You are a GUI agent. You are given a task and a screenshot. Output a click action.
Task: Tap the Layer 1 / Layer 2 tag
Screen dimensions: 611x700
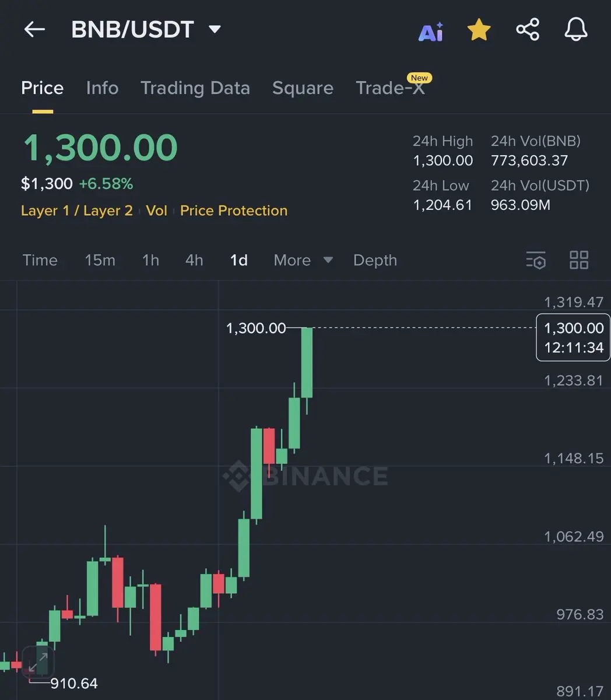tap(77, 211)
